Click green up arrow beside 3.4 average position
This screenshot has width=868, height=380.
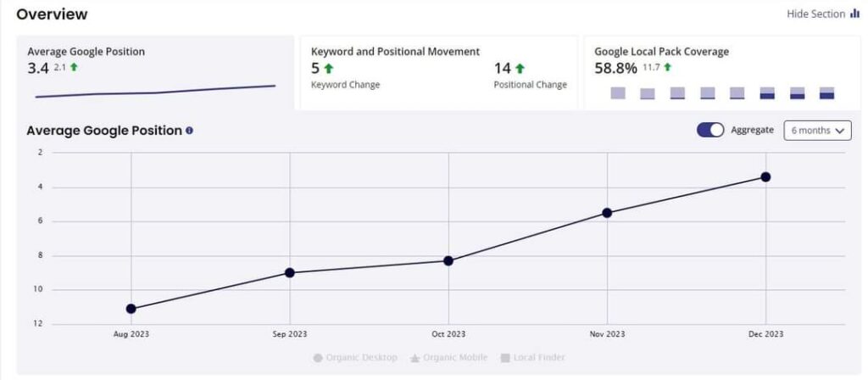pyautogui.click(x=74, y=67)
